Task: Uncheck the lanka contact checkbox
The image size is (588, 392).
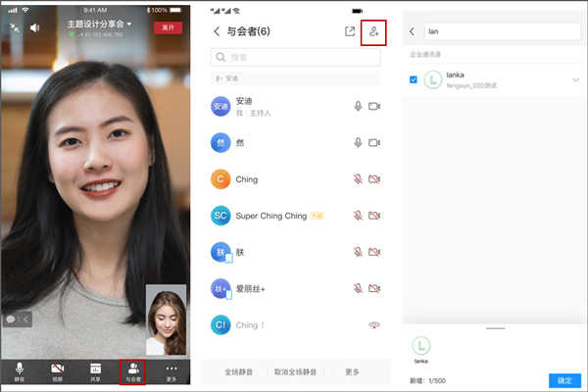Action: point(413,79)
